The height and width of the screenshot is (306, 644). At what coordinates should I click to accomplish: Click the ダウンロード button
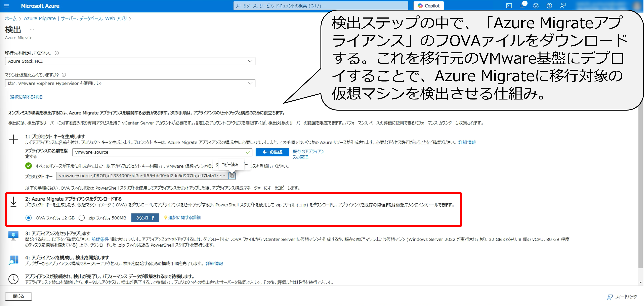pyautogui.click(x=145, y=218)
